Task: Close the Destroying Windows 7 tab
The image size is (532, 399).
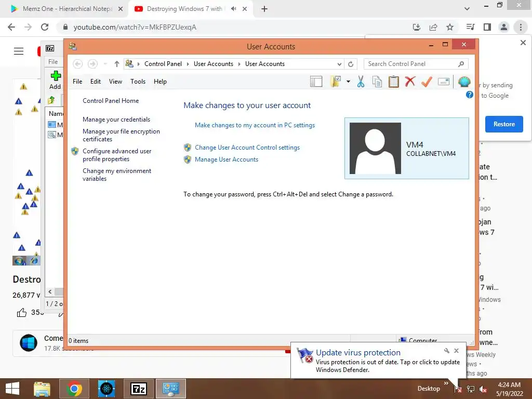Action: (245, 9)
